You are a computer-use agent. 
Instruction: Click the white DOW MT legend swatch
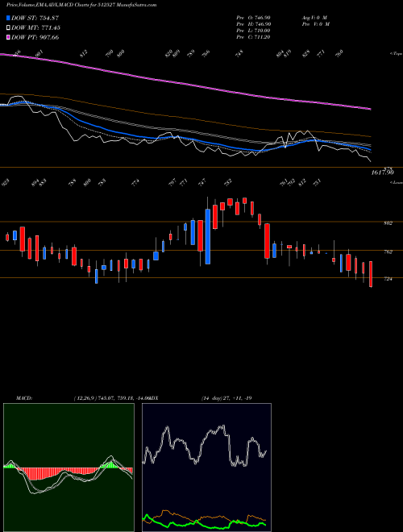(8, 27)
